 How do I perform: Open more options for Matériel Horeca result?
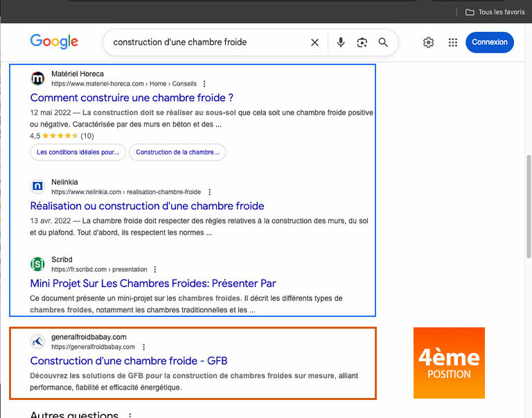click(x=204, y=84)
